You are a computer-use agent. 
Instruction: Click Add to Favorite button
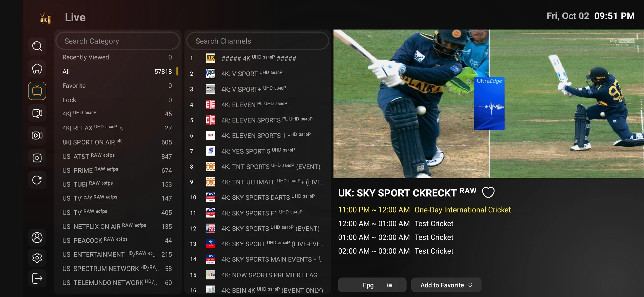click(x=446, y=285)
